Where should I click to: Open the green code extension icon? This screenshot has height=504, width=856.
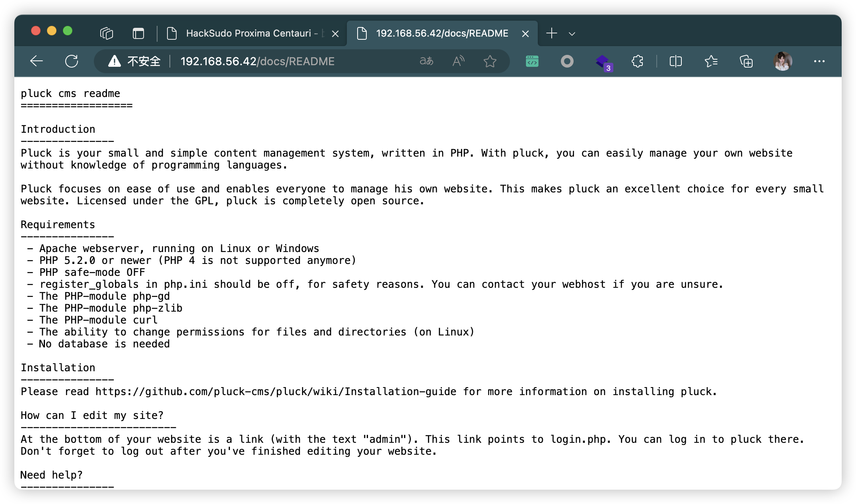pyautogui.click(x=532, y=61)
